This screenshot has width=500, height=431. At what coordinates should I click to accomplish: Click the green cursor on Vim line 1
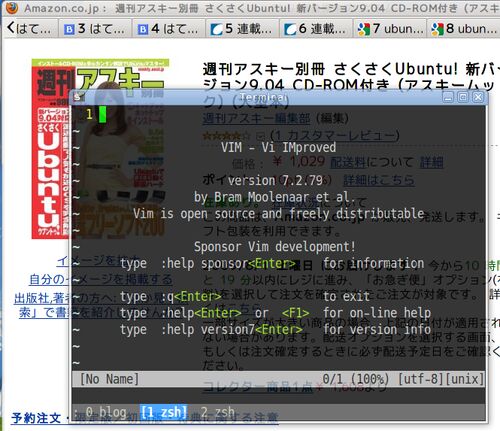click(x=102, y=114)
